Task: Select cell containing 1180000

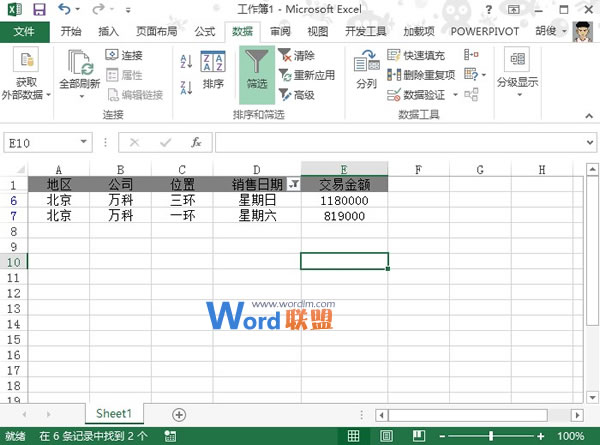Action: (344, 200)
